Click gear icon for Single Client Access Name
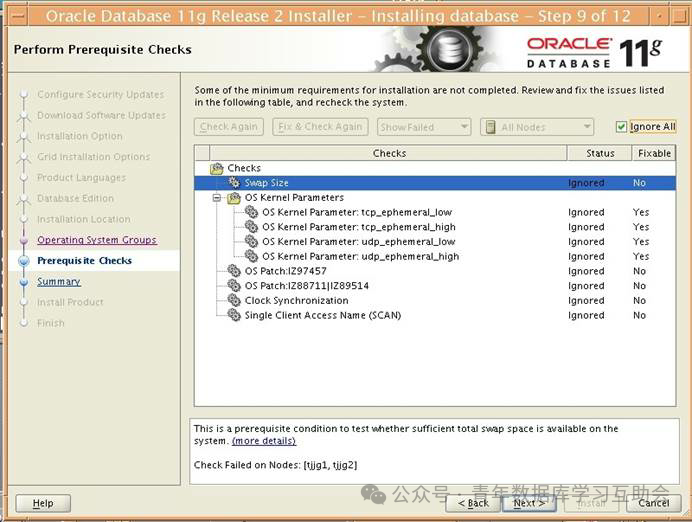The height and width of the screenshot is (522, 692). point(234,315)
